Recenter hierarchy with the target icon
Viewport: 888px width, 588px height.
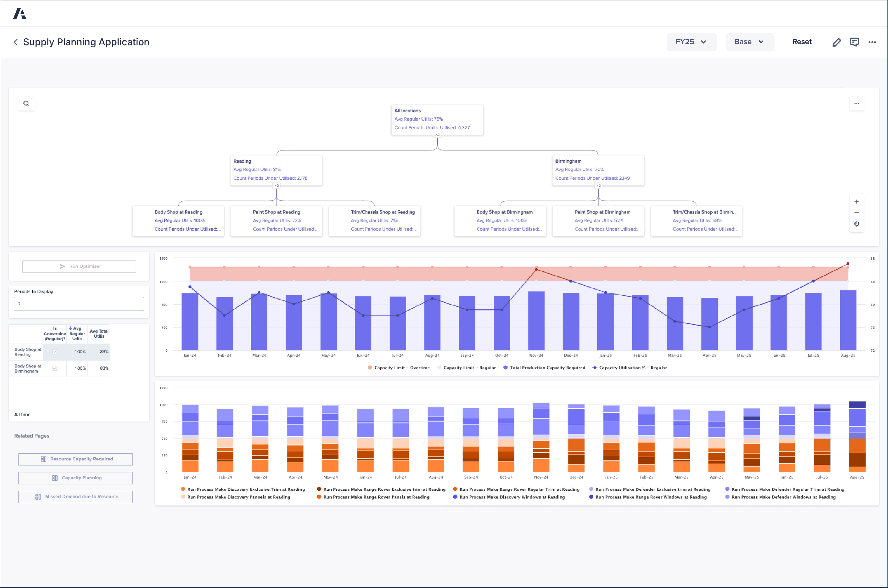click(857, 224)
